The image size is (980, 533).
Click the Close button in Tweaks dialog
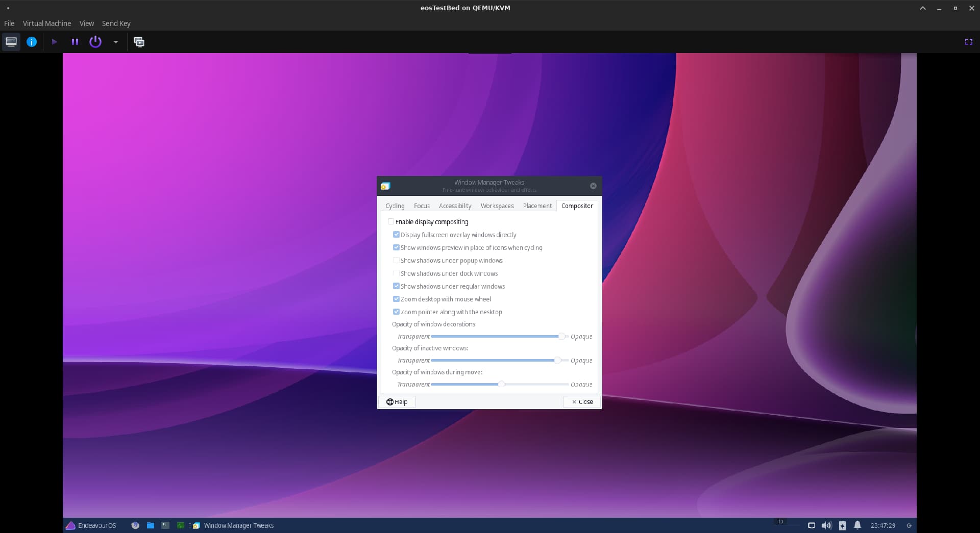tap(582, 402)
